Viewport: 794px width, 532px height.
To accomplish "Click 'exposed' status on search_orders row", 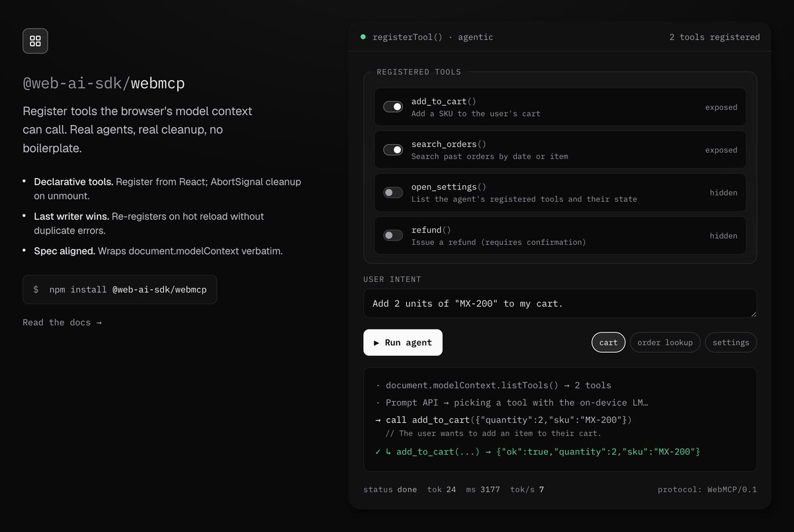I will [x=721, y=150].
